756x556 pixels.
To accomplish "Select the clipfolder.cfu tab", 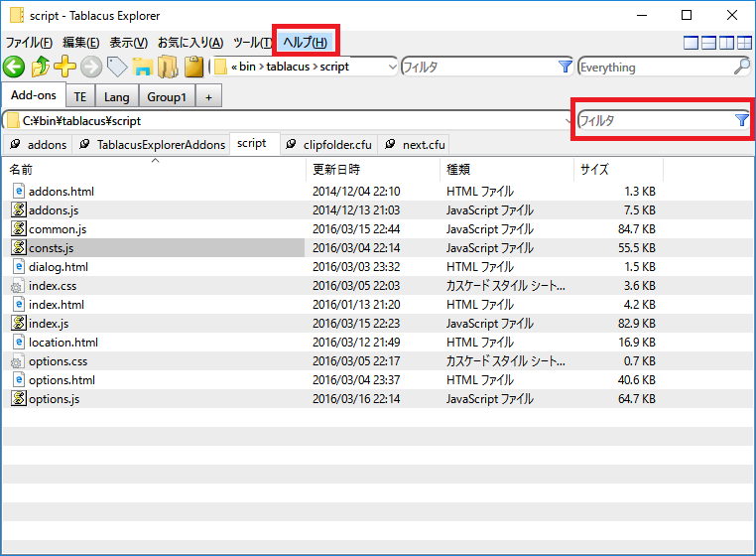I will 328,145.
